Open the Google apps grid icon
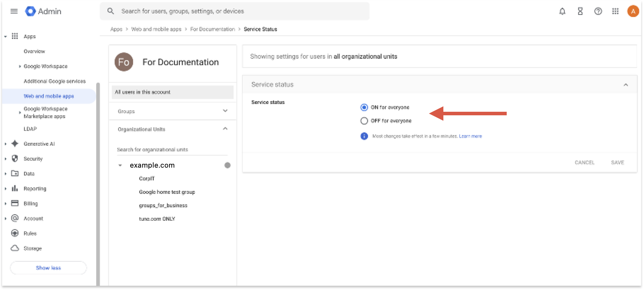The height and width of the screenshot is (290, 644). click(615, 11)
